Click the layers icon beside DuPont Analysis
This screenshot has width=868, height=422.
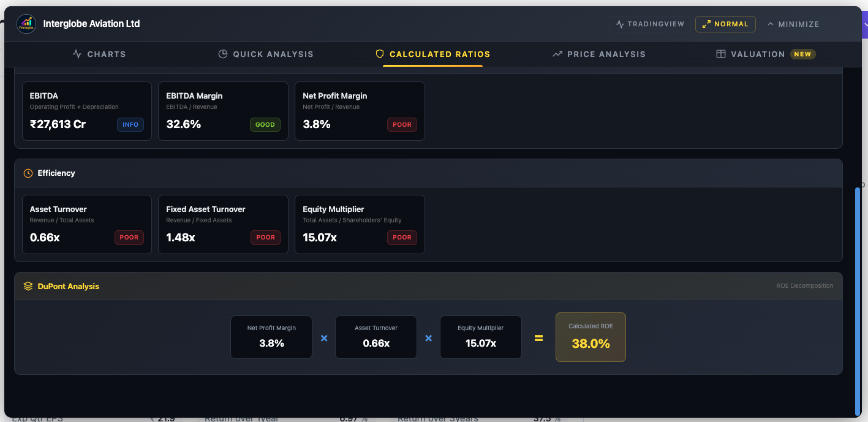click(x=28, y=285)
